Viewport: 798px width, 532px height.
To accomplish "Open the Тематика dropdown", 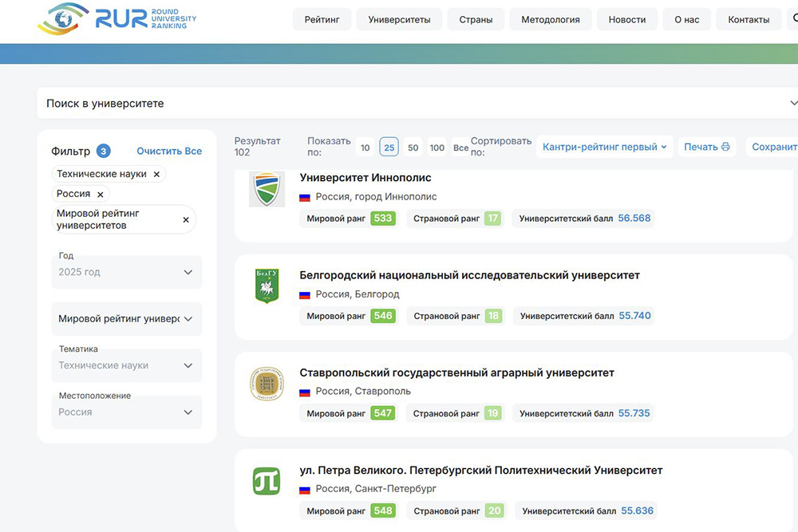I will click(x=126, y=365).
